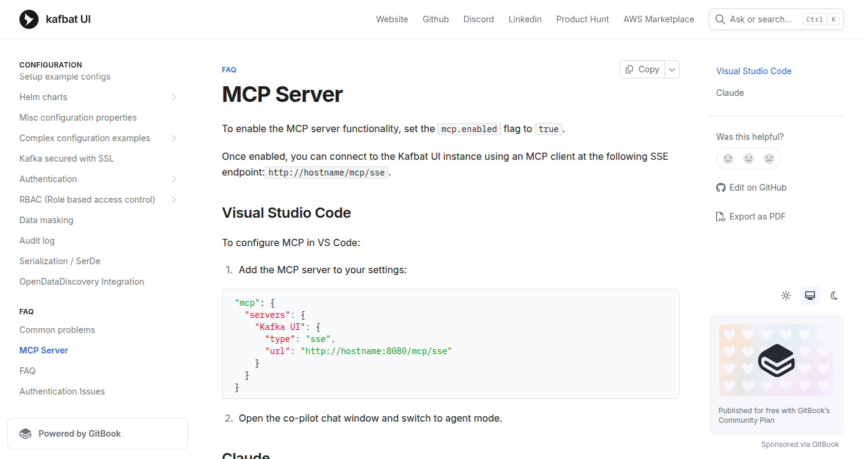The height and width of the screenshot is (459, 868).
Task: Click the Copy page button
Action: click(643, 69)
